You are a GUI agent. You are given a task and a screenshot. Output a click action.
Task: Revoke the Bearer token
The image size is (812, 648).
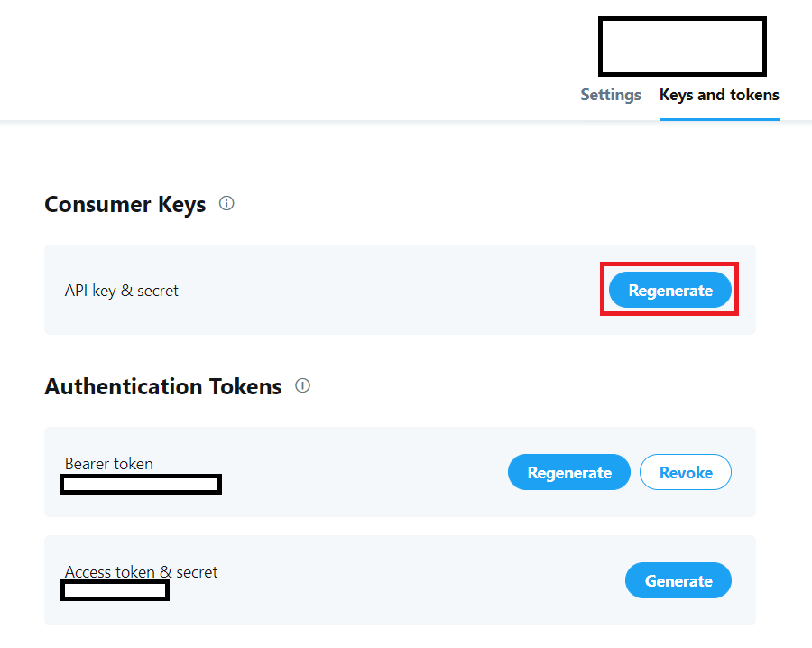pyautogui.click(x=686, y=472)
